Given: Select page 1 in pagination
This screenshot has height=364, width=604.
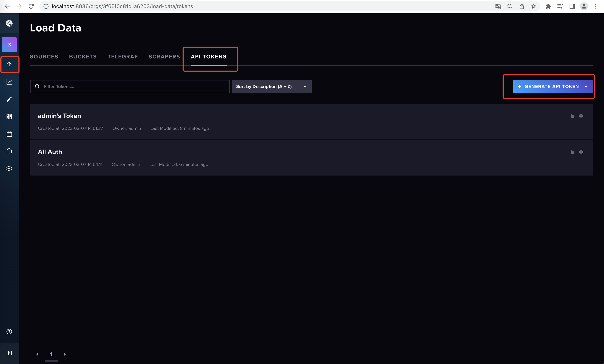Looking at the screenshot, I should click(51, 354).
